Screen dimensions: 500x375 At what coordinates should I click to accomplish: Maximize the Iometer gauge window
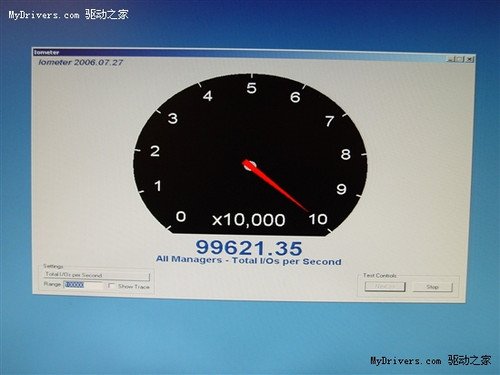(x=460, y=59)
